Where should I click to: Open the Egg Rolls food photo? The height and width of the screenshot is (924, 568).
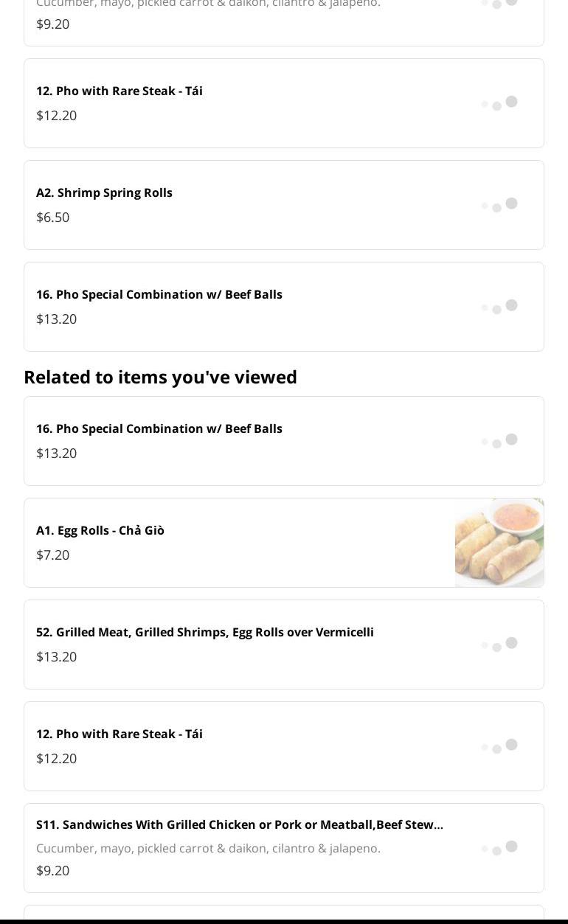click(499, 543)
